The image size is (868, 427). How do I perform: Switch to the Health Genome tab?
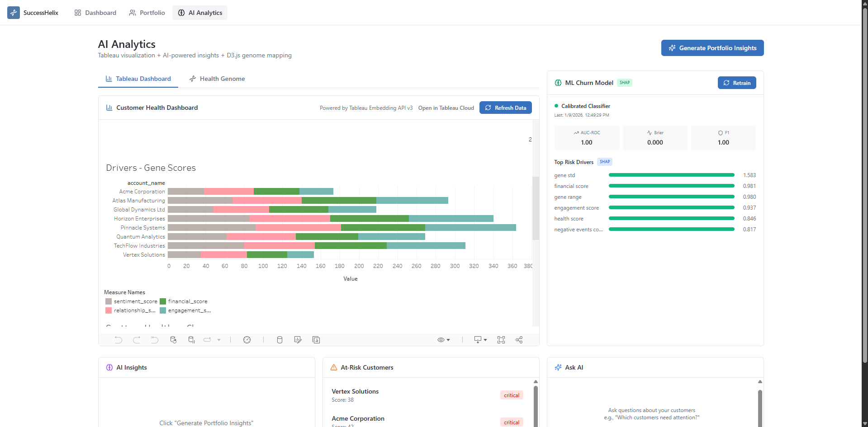217,79
